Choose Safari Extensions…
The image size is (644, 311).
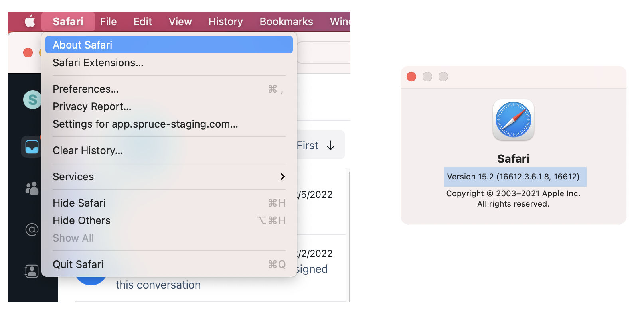click(169, 63)
